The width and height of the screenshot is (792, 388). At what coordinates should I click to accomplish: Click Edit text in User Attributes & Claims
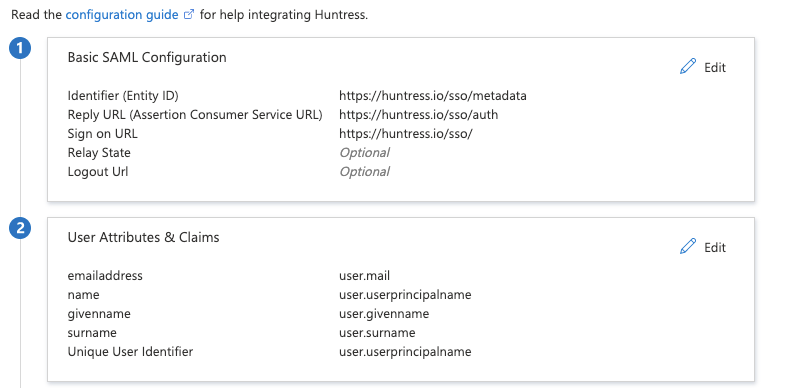click(715, 247)
